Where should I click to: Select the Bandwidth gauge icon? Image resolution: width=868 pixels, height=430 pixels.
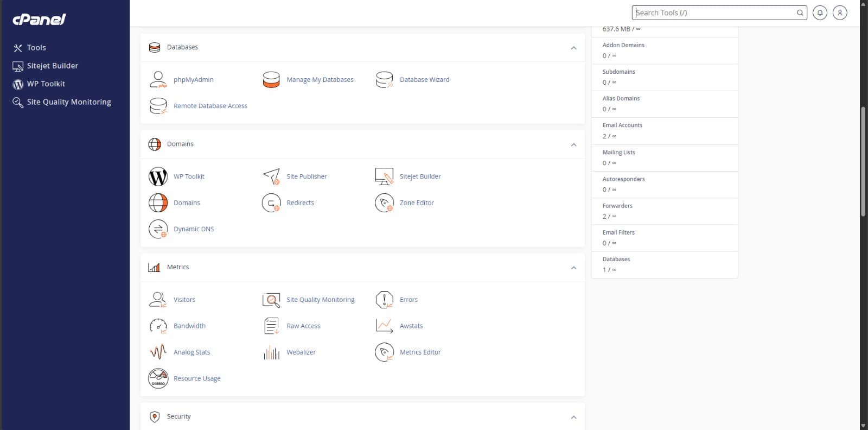[x=158, y=326]
